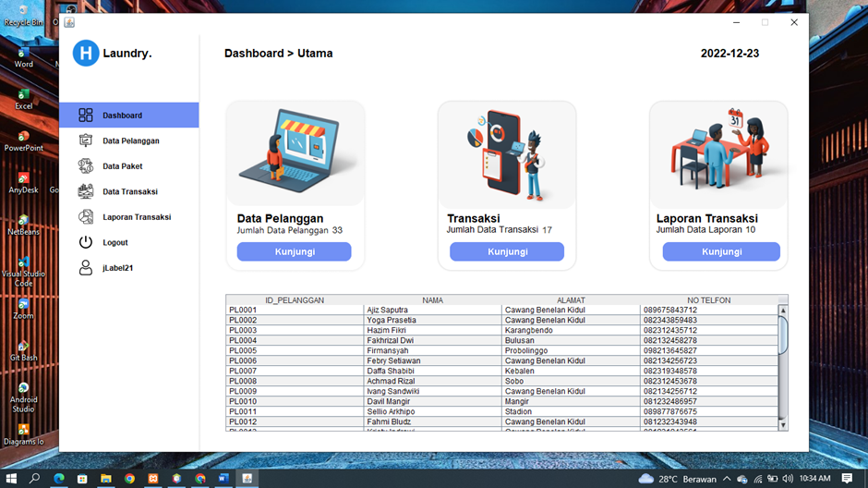
Task: Open the Data Paket menu item
Action: tap(123, 166)
